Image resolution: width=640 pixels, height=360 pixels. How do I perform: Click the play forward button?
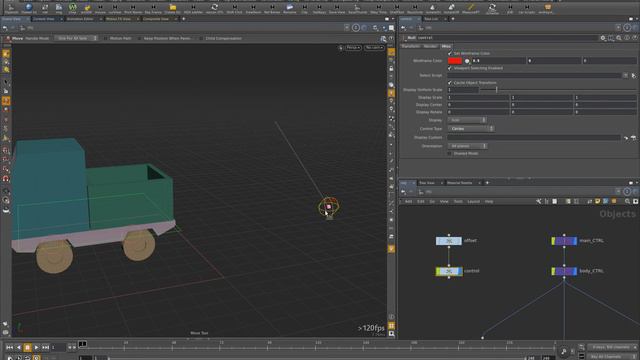(36, 347)
